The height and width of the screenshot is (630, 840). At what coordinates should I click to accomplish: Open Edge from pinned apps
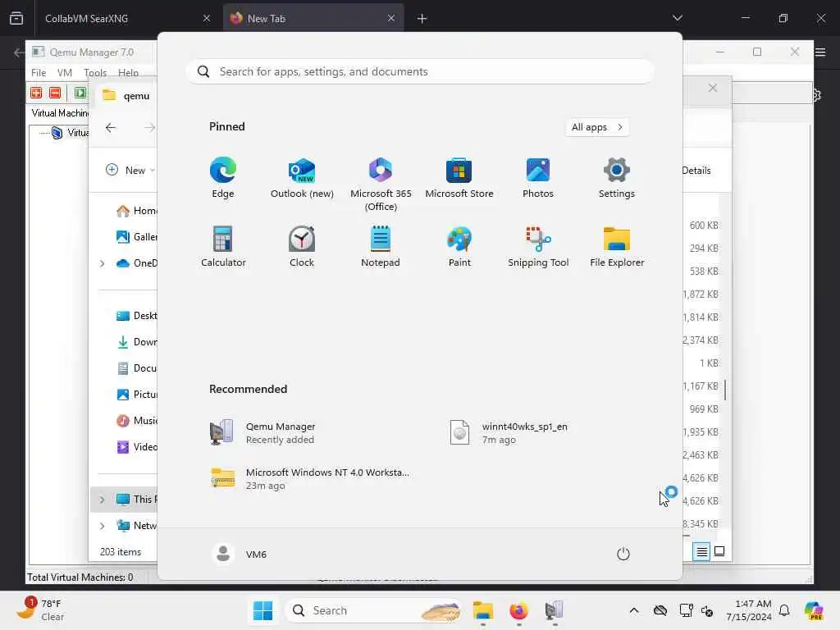[223, 178]
